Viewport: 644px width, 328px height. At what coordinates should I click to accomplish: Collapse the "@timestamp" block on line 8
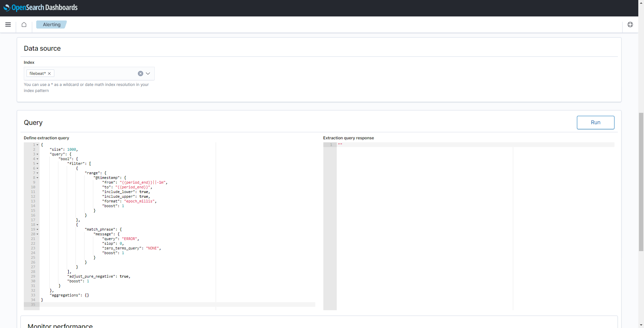tap(37, 178)
